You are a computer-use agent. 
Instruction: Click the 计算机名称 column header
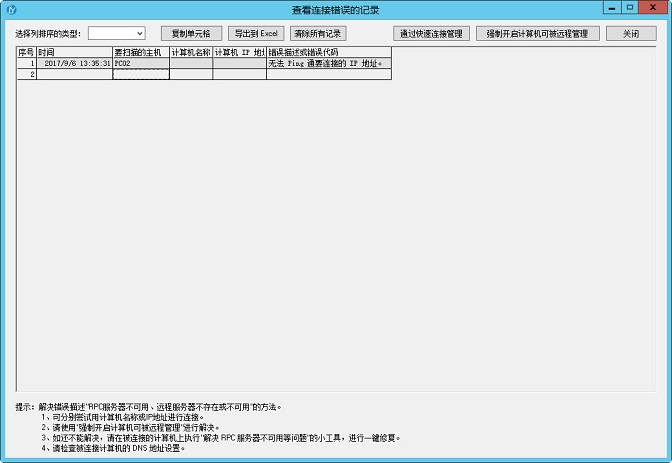(190, 51)
